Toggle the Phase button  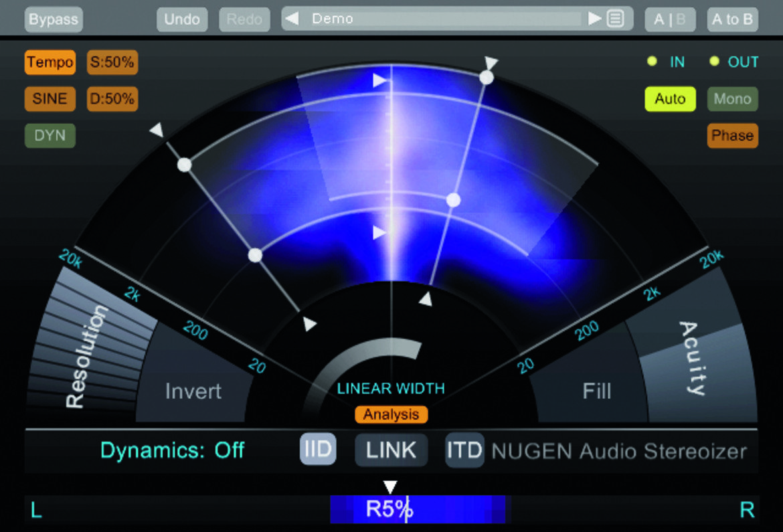(733, 135)
